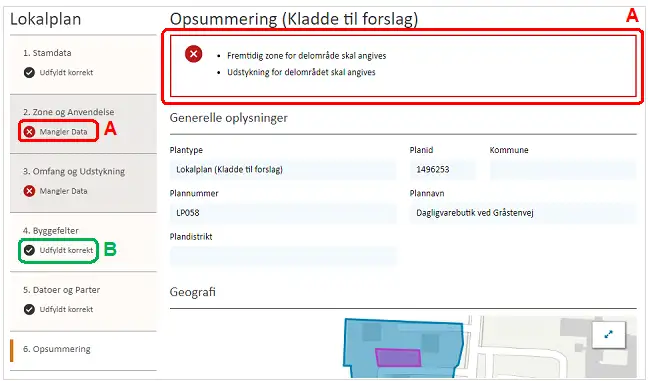The image size is (648, 381).
Task: Select step 4. Byggefelter
Action: point(83,242)
